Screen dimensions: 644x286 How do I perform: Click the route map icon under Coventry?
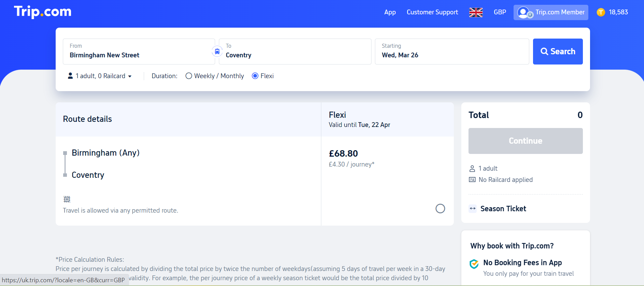67,199
